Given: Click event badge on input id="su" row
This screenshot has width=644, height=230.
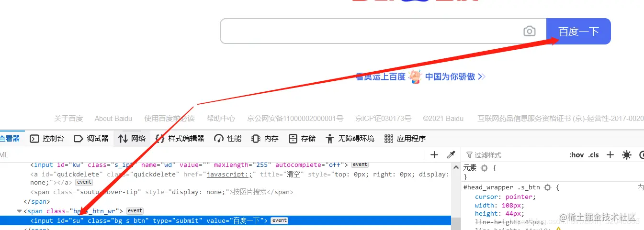Looking at the screenshot, I should tap(279, 220).
